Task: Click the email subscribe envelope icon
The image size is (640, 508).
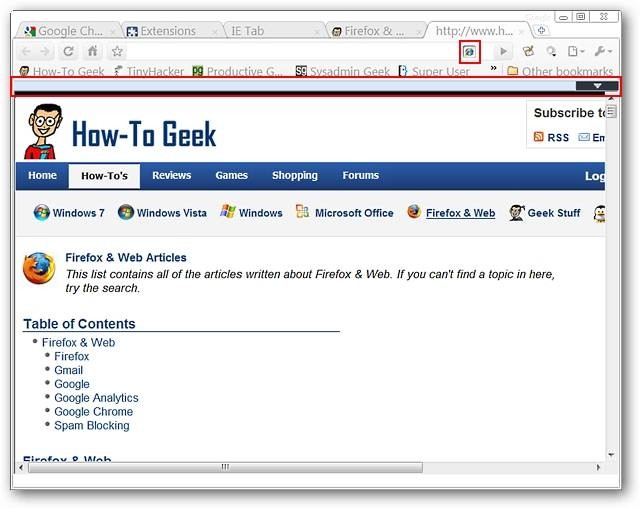Action: tap(584, 137)
